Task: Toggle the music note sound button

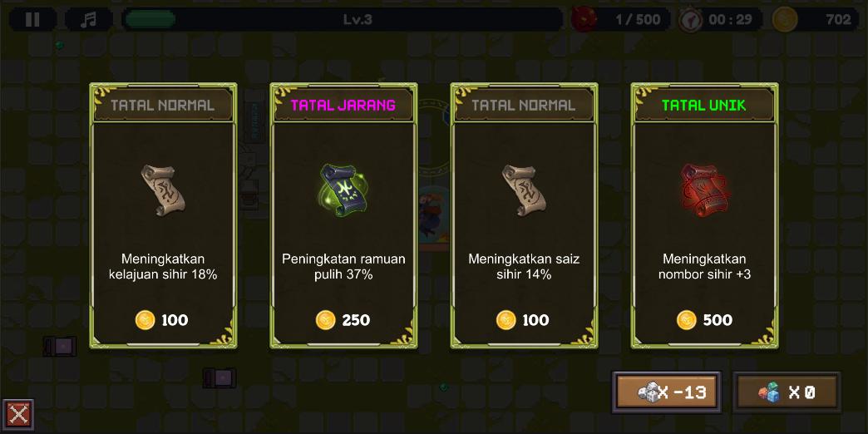Action: 89,20
